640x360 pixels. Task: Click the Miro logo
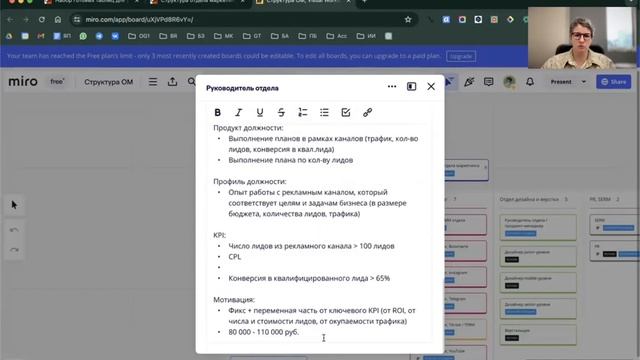pos(23,81)
